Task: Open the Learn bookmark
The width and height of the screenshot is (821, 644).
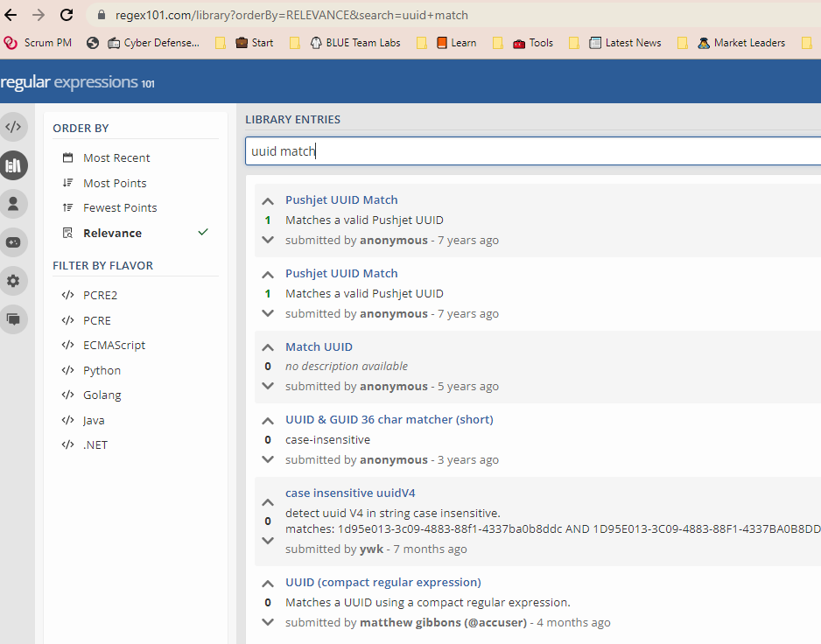Action: tap(457, 43)
